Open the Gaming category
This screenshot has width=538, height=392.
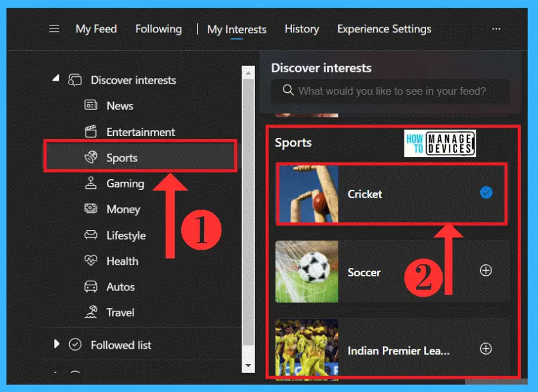click(x=125, y=184)
